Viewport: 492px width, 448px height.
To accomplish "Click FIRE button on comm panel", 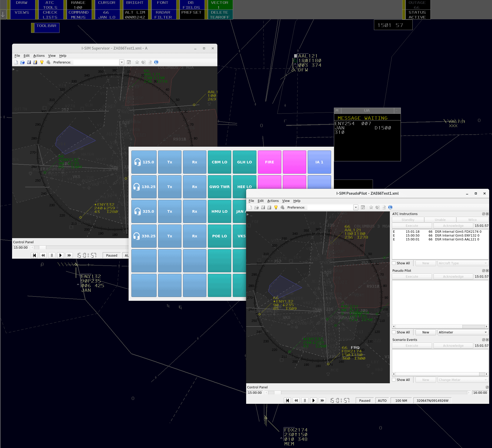I will pos(269,162).
